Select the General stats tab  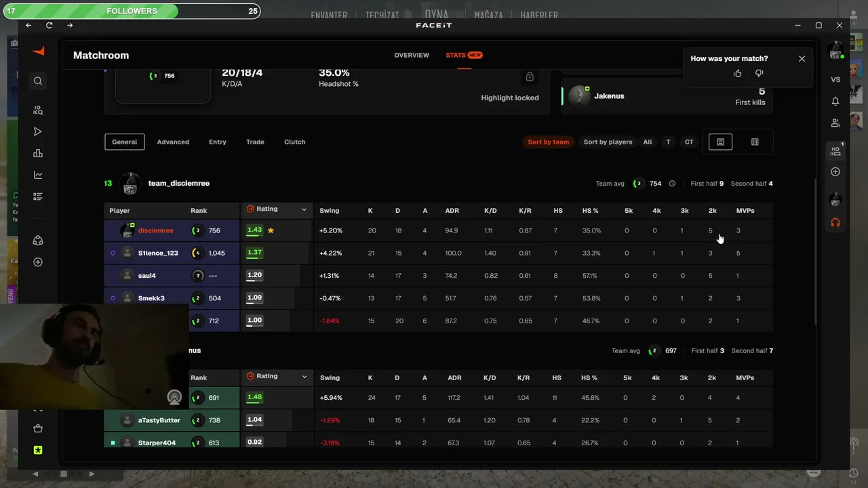coord(124,142)
